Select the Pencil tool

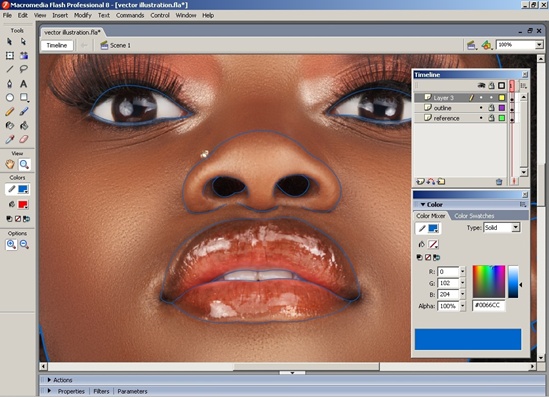point(9,112)
